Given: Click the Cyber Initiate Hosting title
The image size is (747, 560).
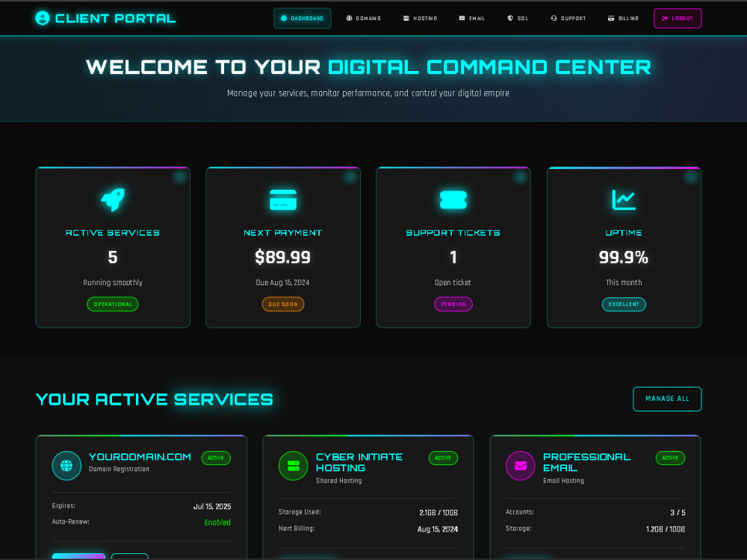Looking at the screenshot, I should pos(359,462).
